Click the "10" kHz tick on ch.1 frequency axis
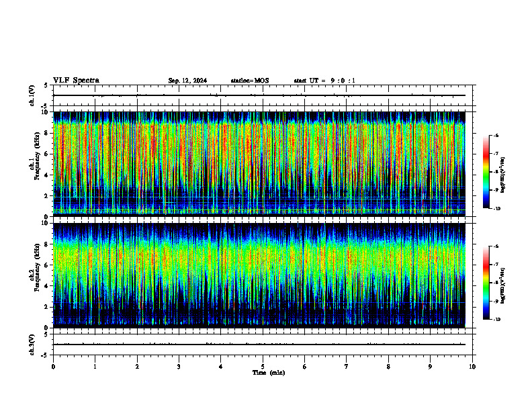Screen dimensions: 532x411 coord(45,112)
